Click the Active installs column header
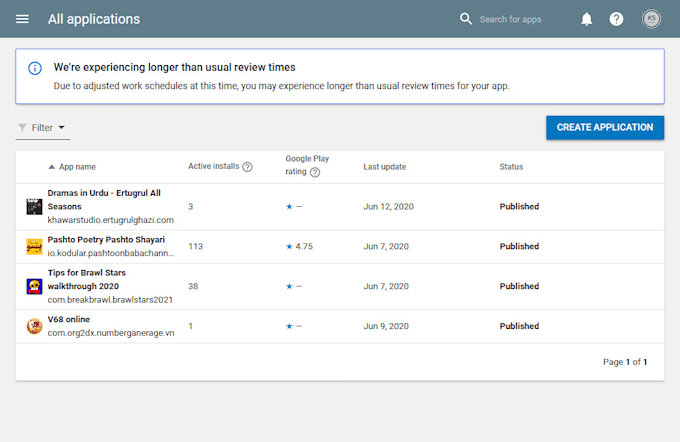 213,166
